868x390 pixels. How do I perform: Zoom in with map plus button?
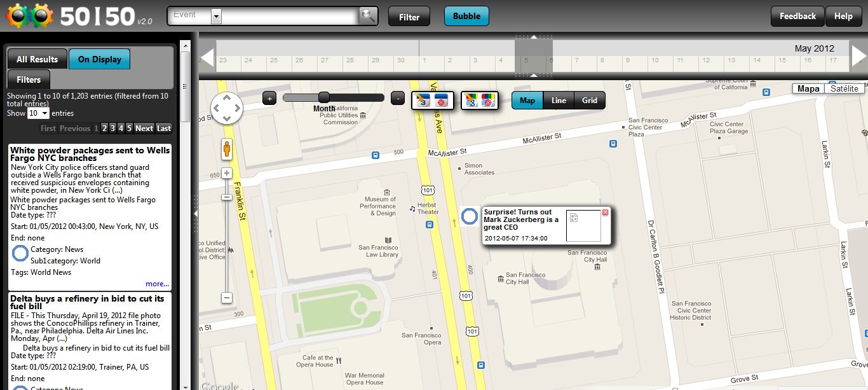pyautogui.click(x=227, y=173)
